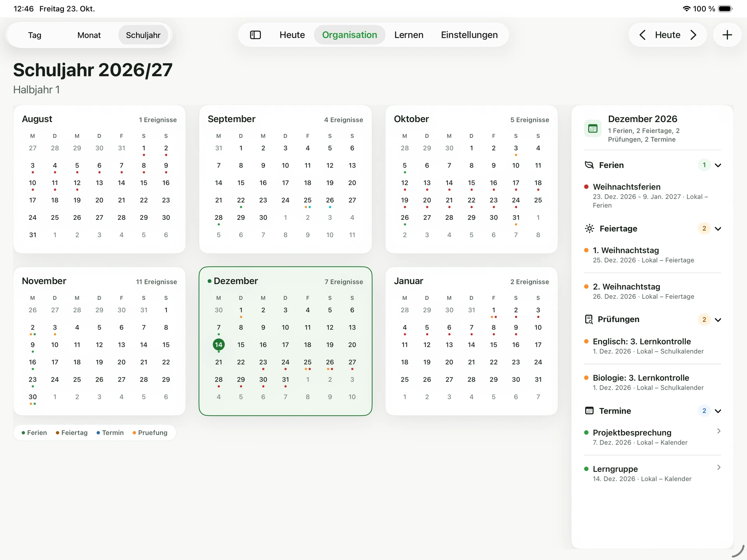Open the Organisation tab

[349, 35]
